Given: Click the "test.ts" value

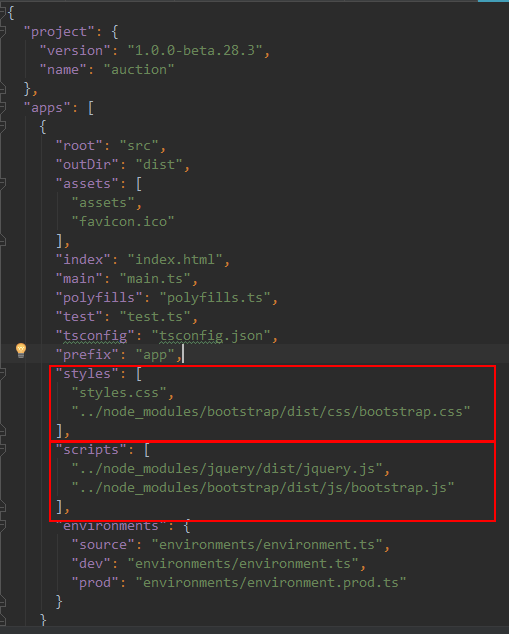Looking at the screenshot, I should click(x=155, y=317).
